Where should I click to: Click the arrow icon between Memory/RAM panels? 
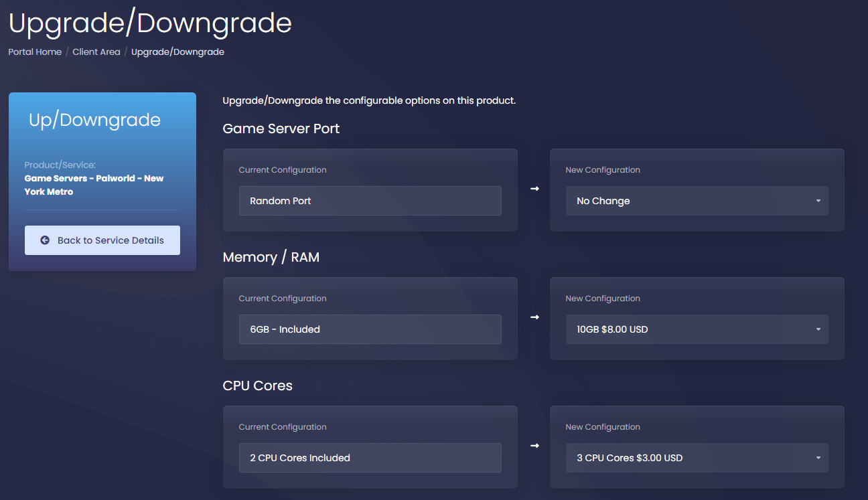point(533,319)
